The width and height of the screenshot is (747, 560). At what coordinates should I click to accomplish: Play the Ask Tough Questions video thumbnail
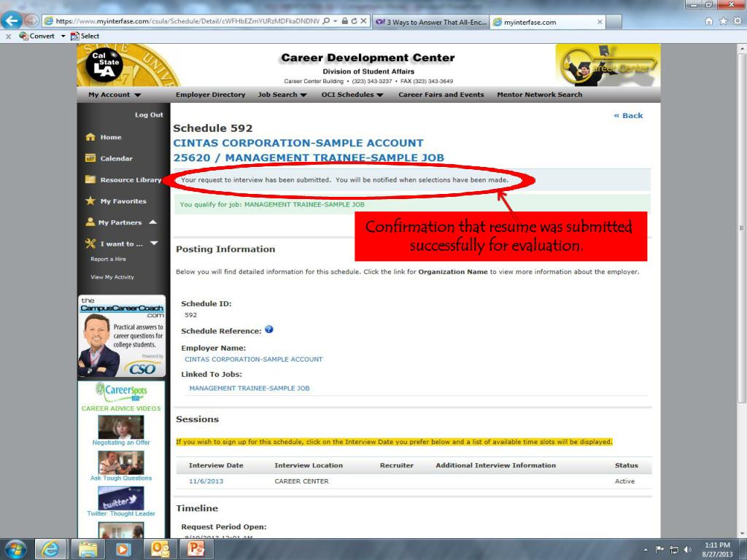120,462
